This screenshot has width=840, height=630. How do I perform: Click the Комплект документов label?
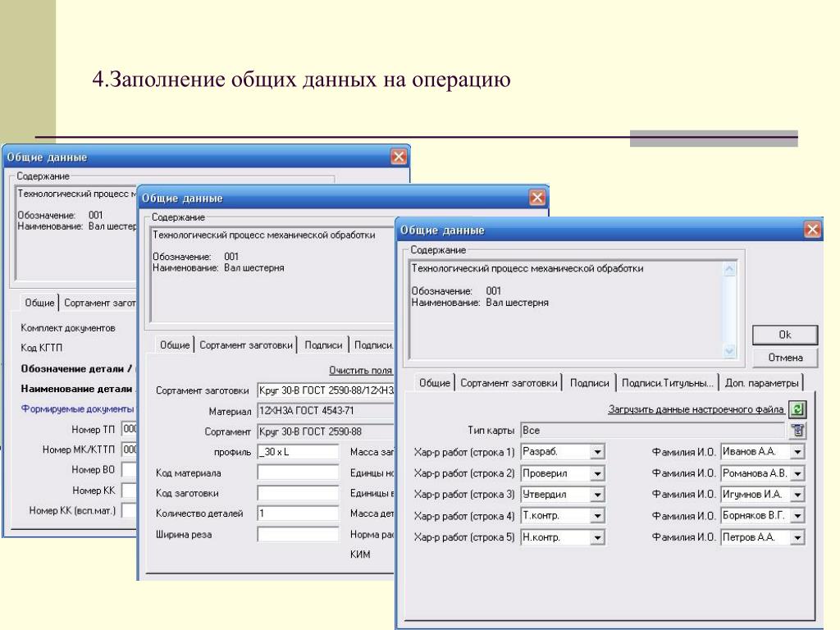(68, 328)
